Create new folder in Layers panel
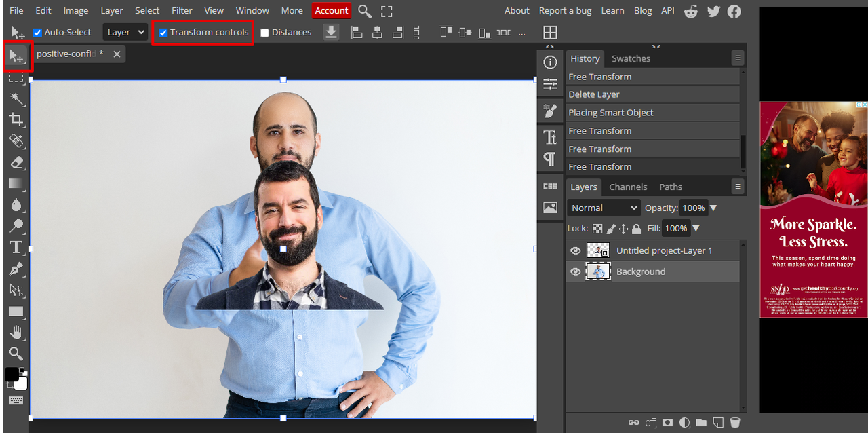This screenshot has width=868, height=433. click(x=701, y=422)
